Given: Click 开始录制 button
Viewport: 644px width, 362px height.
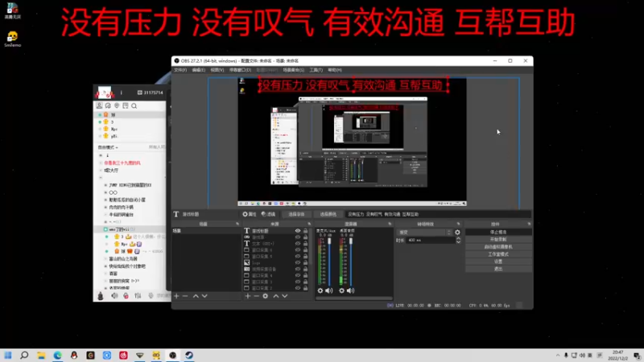Looking at the screenshot, I should [498, 239].
